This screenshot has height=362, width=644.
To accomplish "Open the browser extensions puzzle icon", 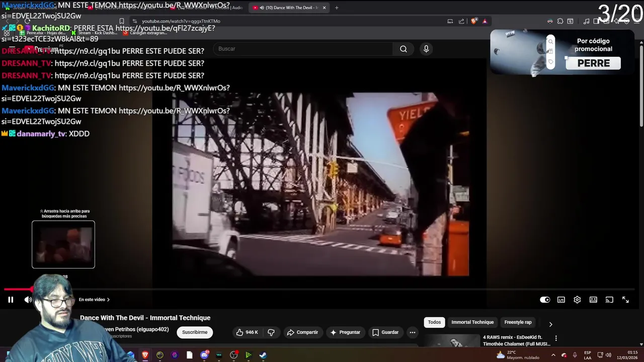I will tap(560, 21).
